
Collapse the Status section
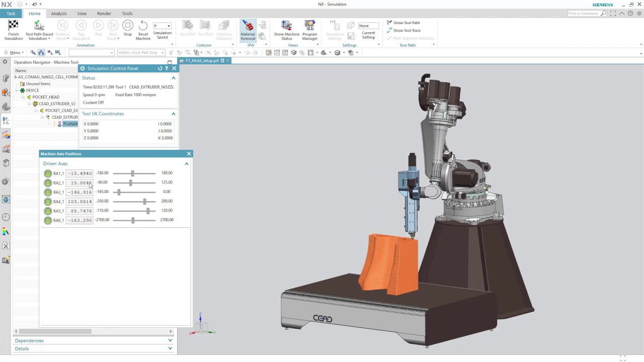[174, 78]
